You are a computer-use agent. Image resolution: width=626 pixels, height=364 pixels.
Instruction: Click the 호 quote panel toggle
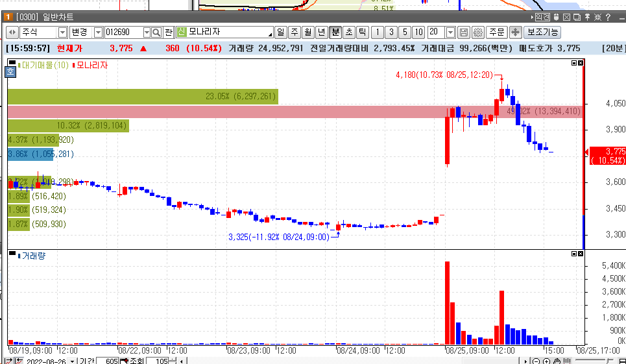click(10, 72)
